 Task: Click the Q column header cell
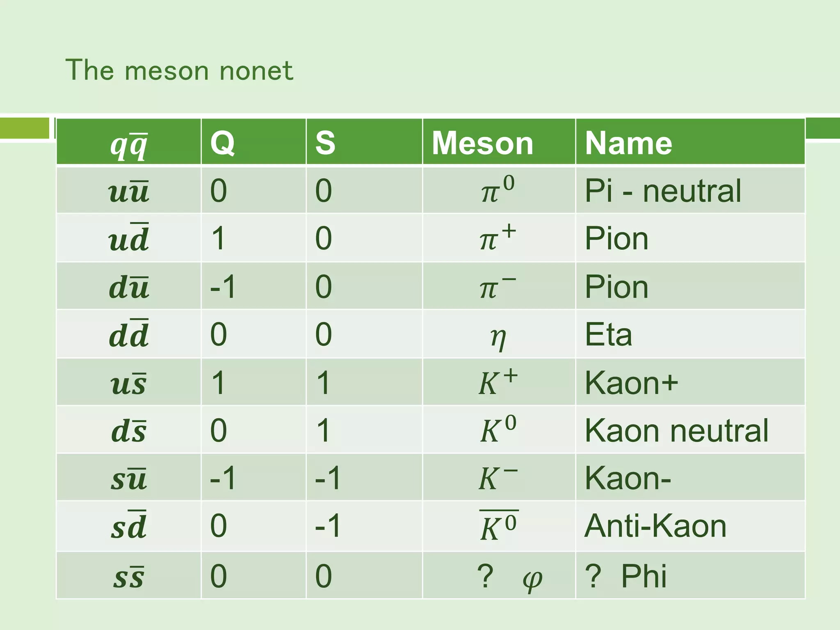(253, 142)
